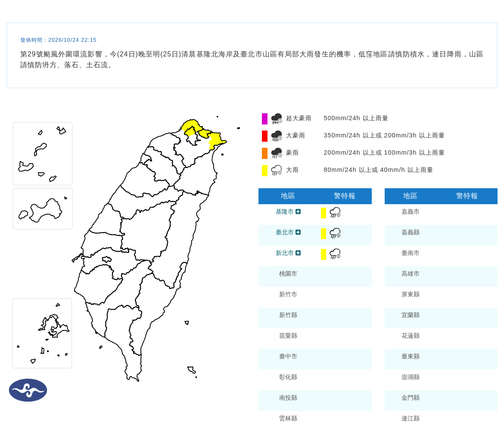Click the 宜蘭縣 row

[x=441, y=318]
